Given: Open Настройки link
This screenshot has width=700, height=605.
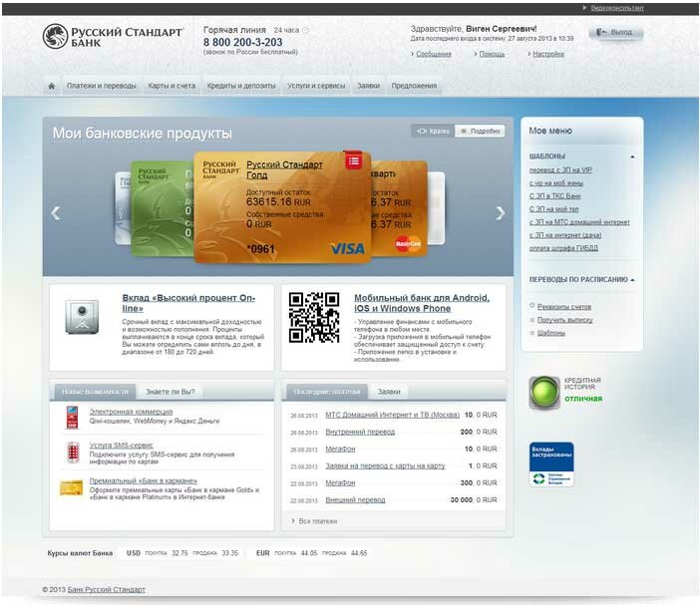Looking at the screenshot, I should (548, 54).
